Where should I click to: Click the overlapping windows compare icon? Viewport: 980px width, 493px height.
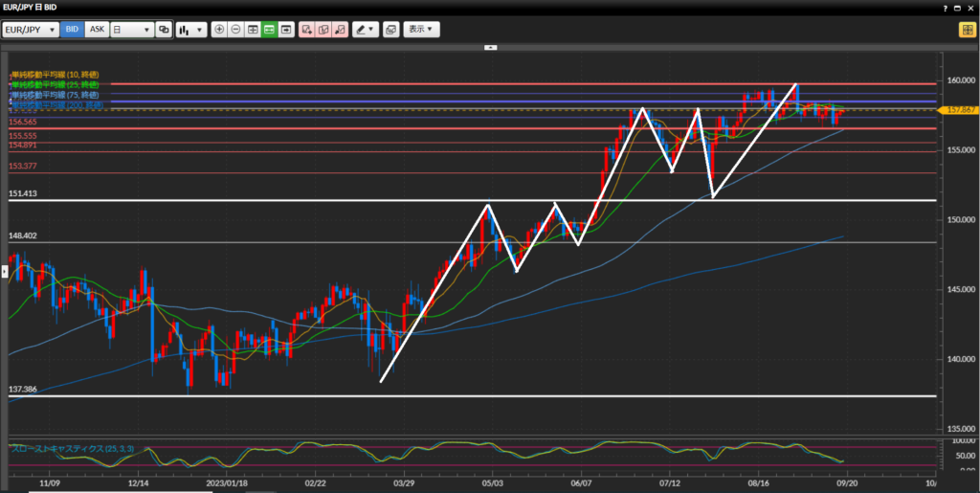pyautogui.click(x=164, y=30)
